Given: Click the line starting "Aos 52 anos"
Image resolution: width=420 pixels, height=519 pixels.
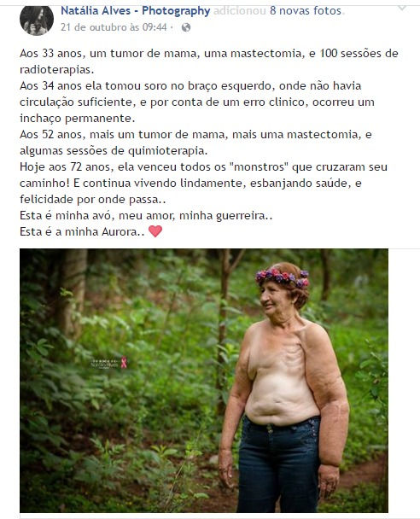Looking at the screenshot, I should pyautogui.click(x=195, y=134).
